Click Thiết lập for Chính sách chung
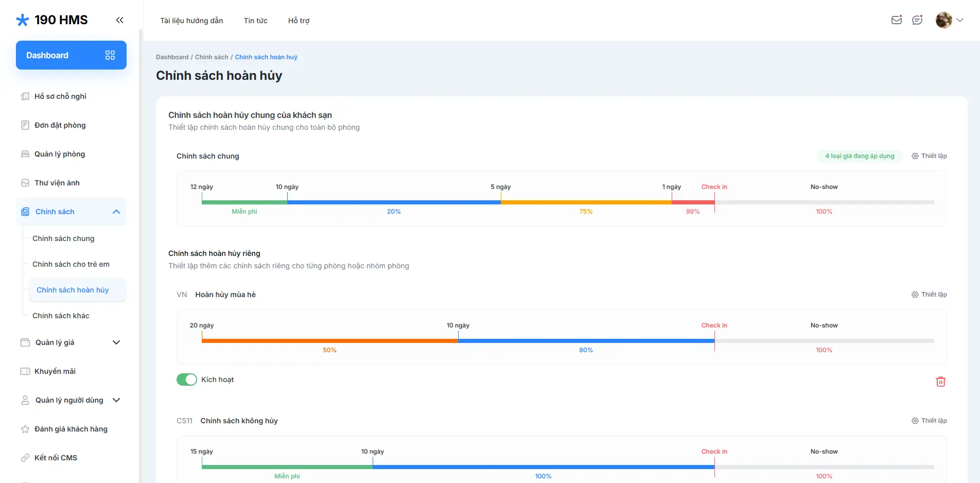 (x=929, y=156)
